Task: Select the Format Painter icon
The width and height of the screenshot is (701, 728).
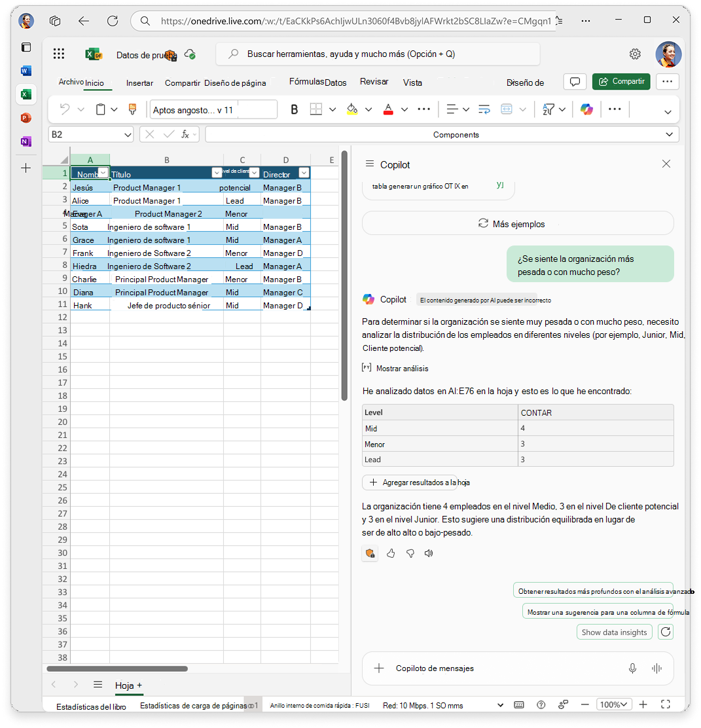Action: pos(132,109)
